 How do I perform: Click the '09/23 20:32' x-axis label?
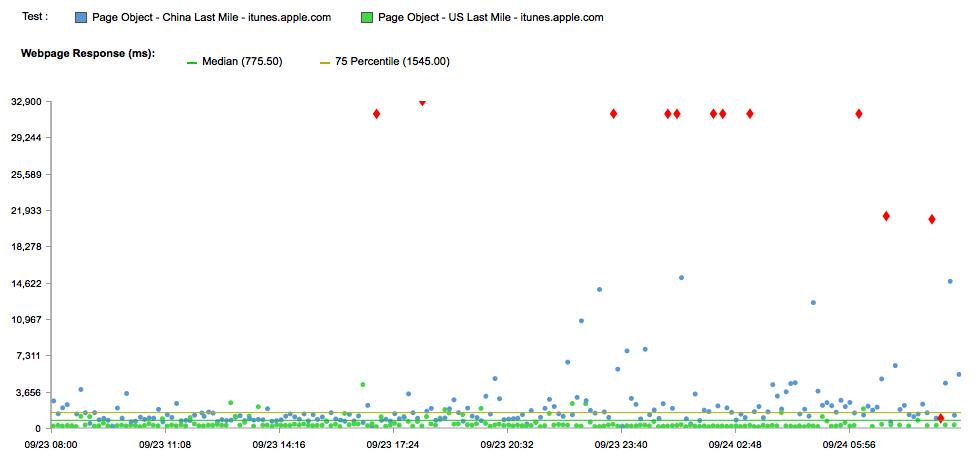[x=507, y=445]
